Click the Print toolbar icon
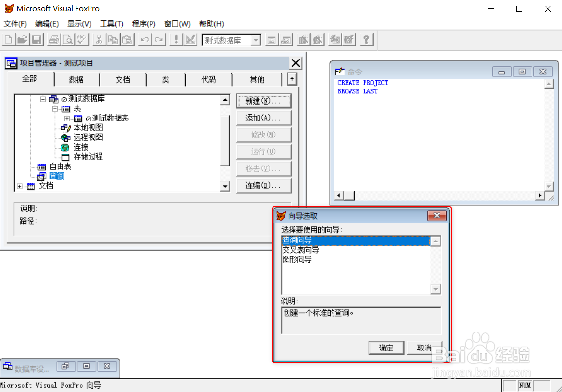 click(54, 40)
